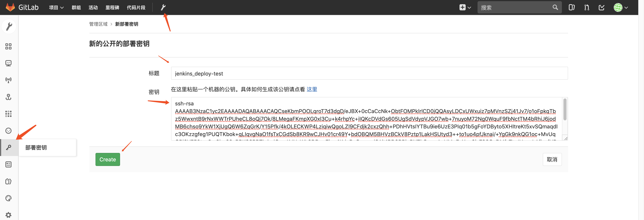Open the todos checkmark icon
Screen dimensions: 644x220
[601, 7]
